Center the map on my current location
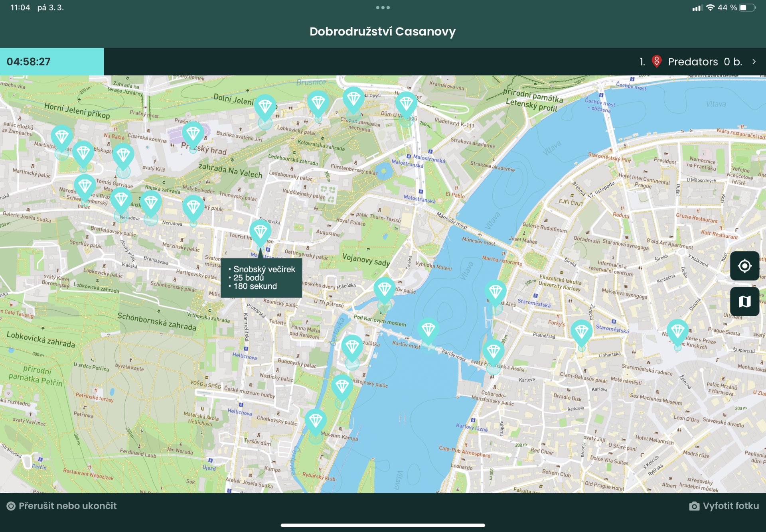The width and height of the screenshot is (766, 532). coord(744,266)
